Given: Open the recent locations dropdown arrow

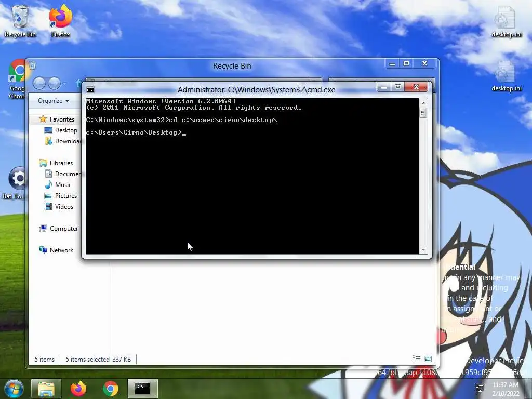Looking at the screenshot, I should 64,83.
